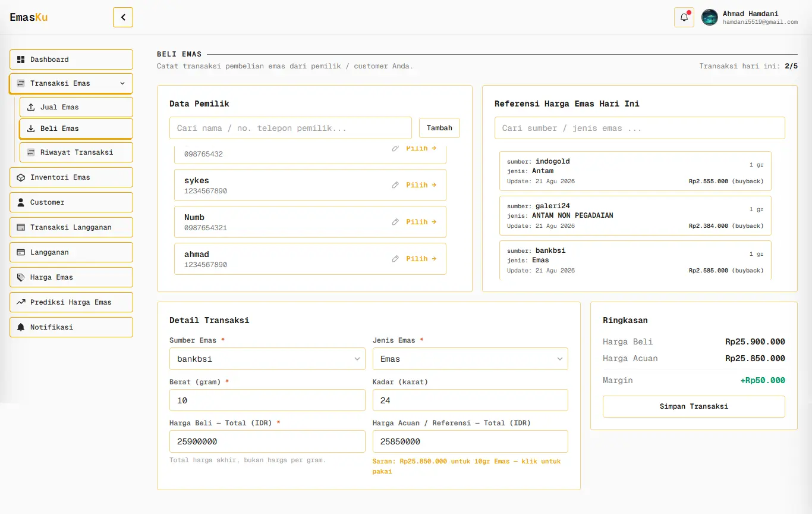Focus the gold source search field

640,128
